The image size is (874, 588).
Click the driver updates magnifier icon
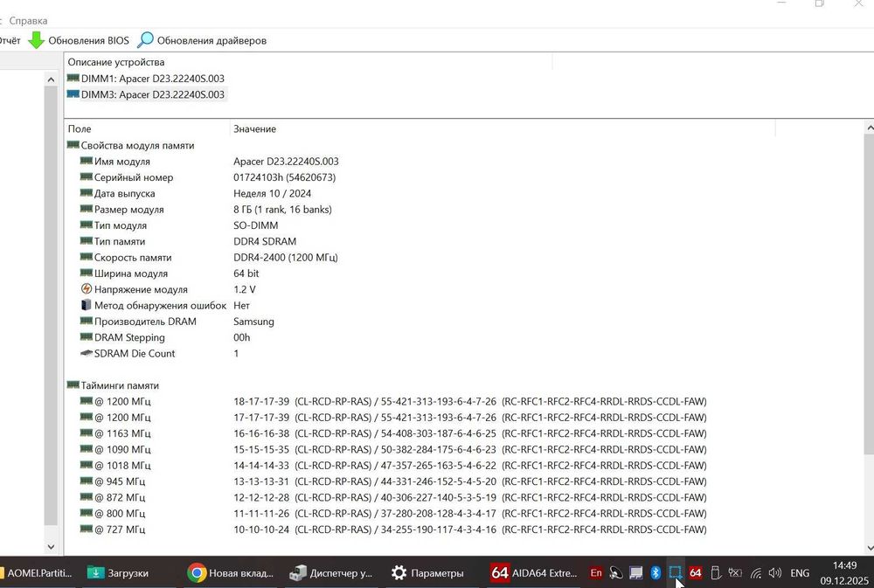click(145, 39)
